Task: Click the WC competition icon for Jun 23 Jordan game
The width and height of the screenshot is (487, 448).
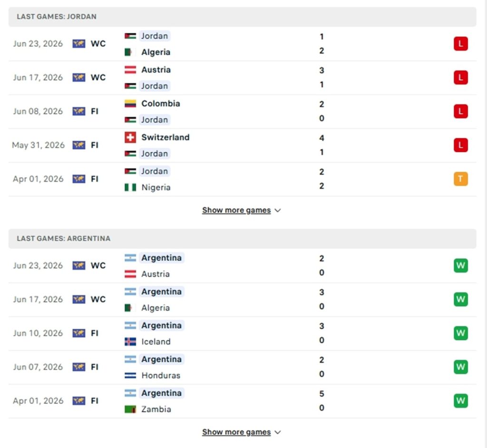Action: tap(78, 43)
